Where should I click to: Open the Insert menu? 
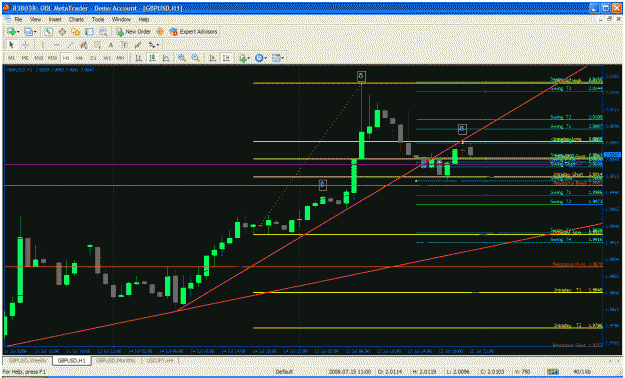55,19
